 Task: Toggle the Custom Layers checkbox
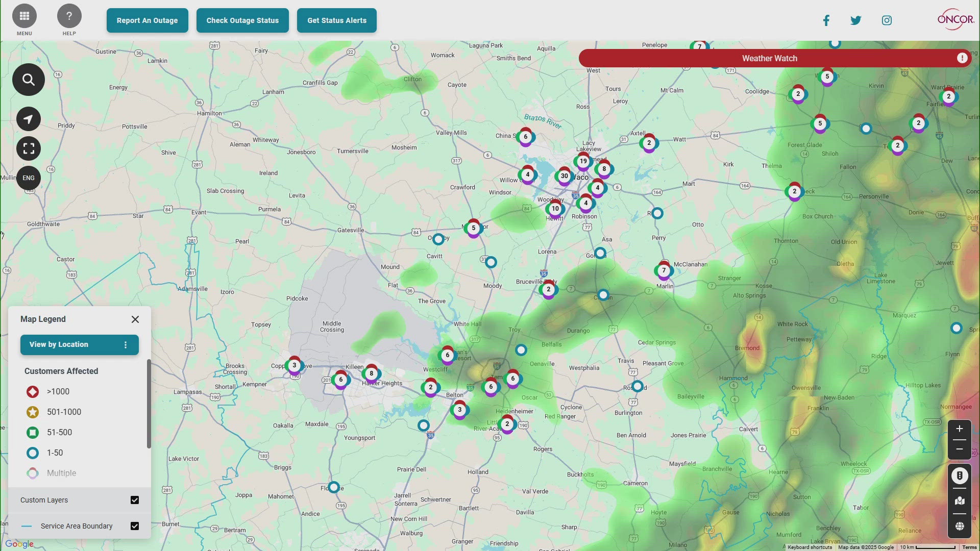tap(135, 500)
